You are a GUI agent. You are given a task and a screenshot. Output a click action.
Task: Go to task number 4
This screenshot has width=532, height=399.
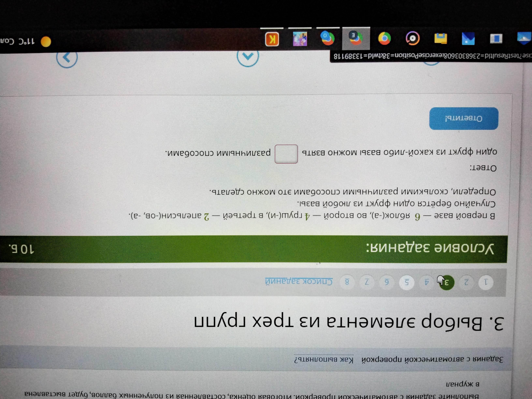(x=427, y=282)
